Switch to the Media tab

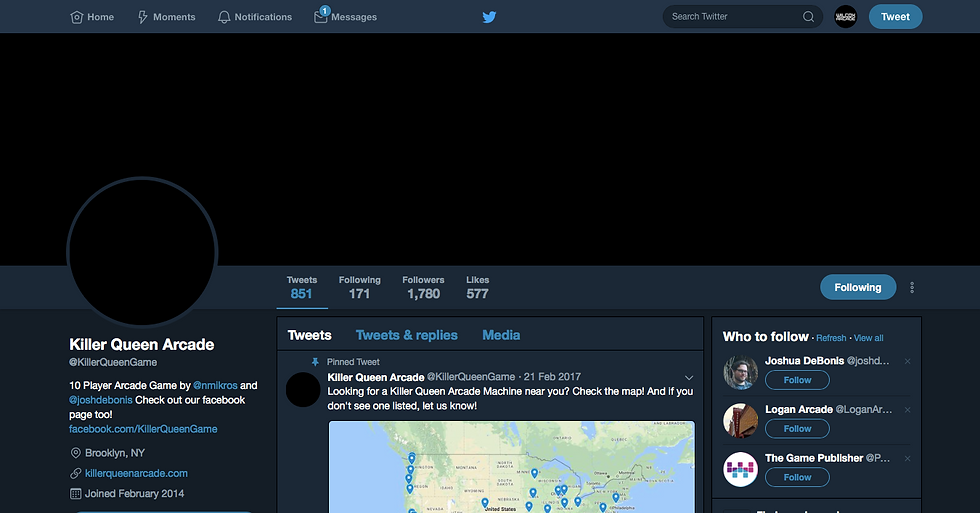coord(501,336)
